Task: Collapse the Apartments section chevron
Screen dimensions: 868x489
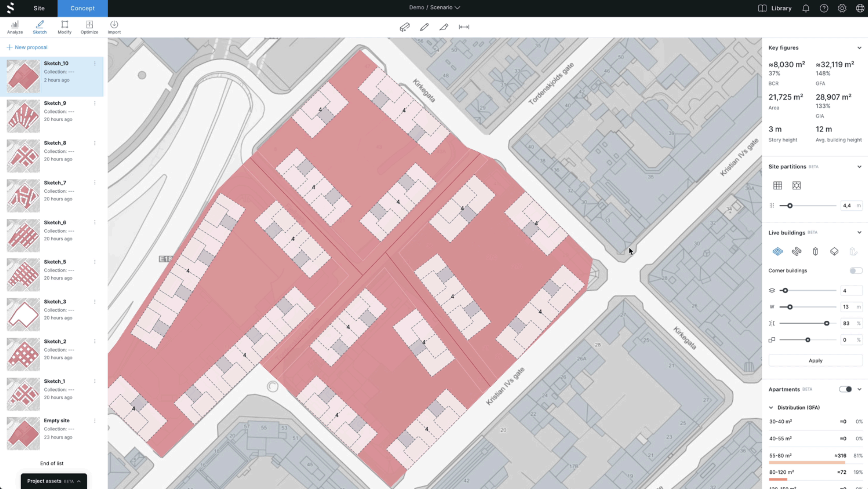Action: coord(860,389)
